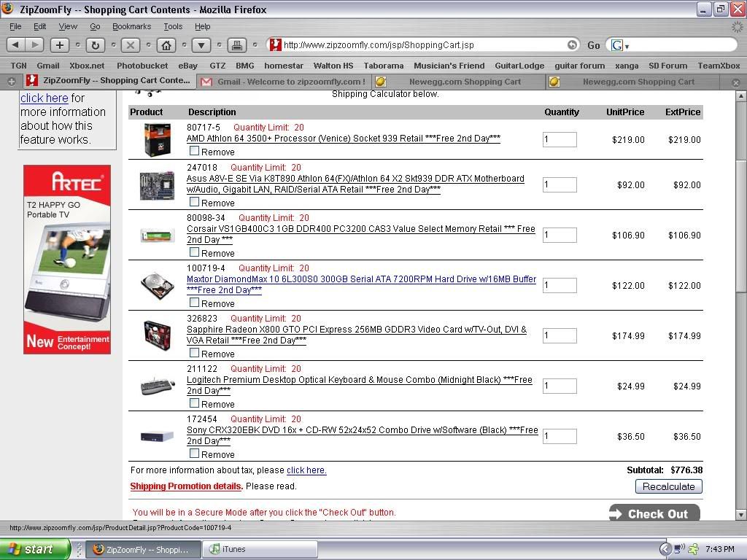Open the Musician's Friend bookmark
The image size is (747, 560).
pyautogui.click(x=449, y=66)
